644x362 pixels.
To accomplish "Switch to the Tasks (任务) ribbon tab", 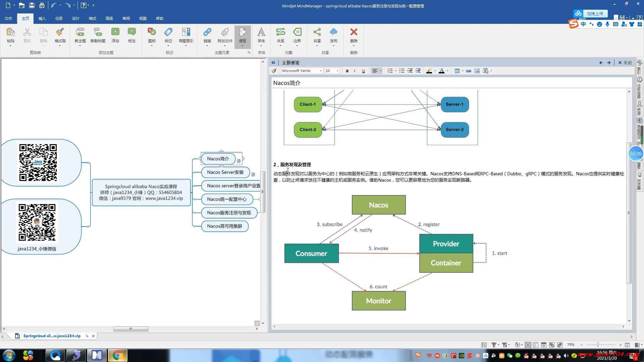I will pos(59,18).
